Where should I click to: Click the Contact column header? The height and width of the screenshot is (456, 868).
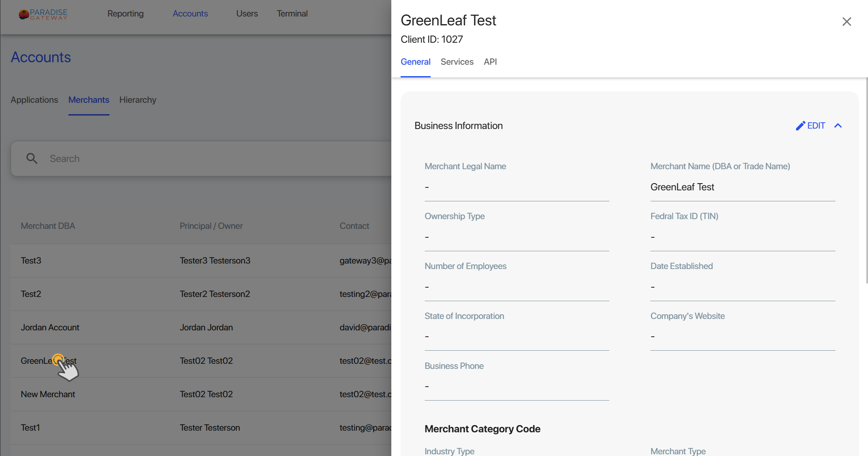354,226
